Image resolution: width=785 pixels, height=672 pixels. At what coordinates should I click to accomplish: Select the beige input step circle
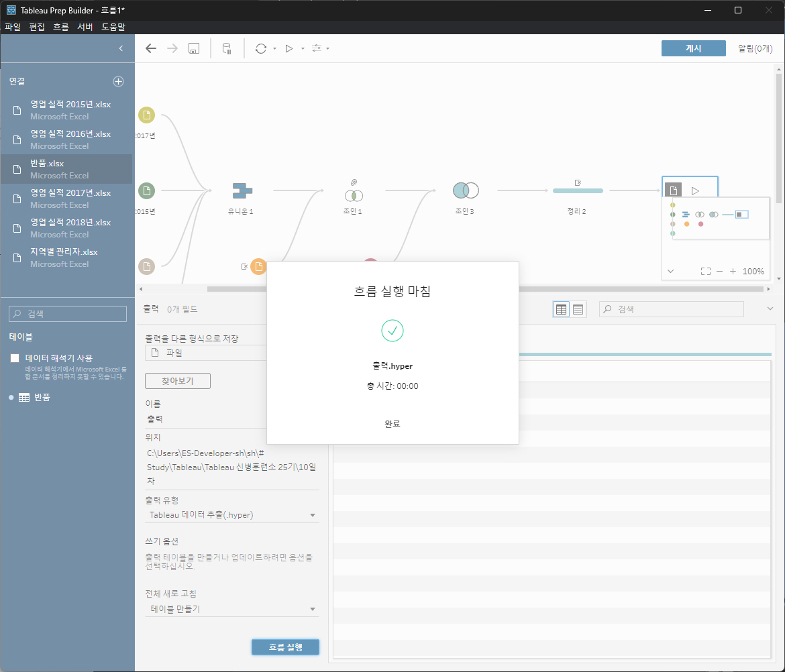[147, 266]
